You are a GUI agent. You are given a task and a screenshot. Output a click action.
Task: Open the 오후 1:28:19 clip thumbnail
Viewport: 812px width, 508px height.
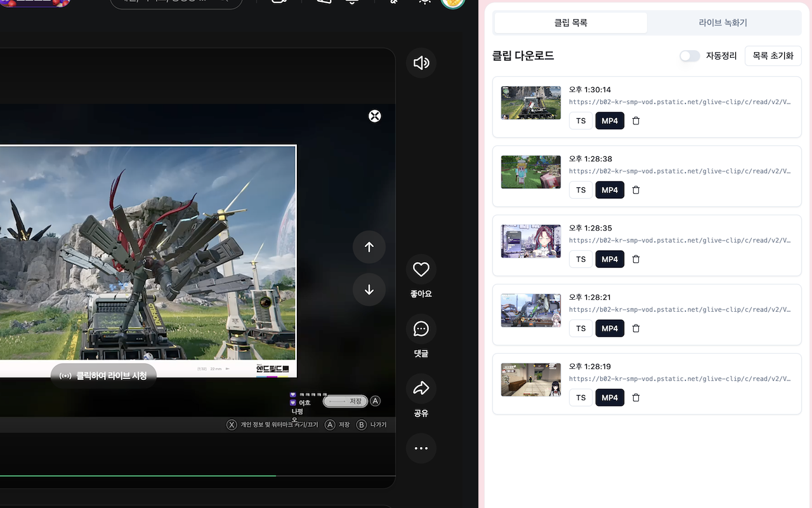click(531, 380)
